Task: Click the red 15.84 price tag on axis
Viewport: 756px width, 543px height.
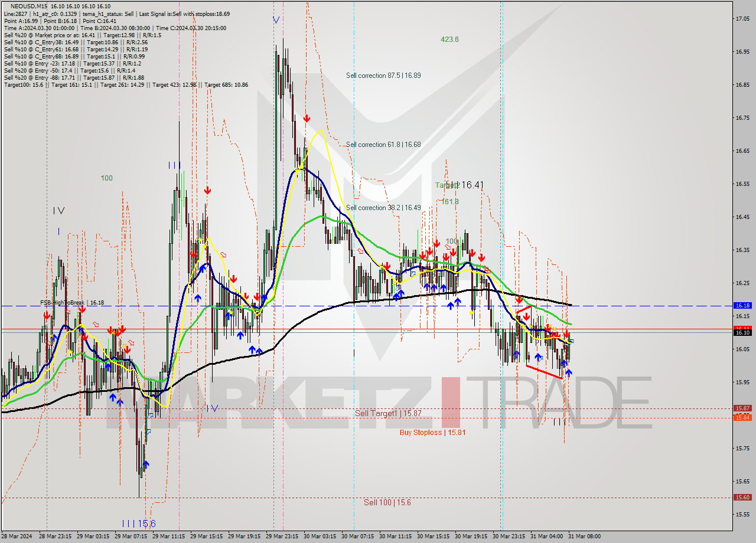Action: pyautogui.click(x=742, y=418)
